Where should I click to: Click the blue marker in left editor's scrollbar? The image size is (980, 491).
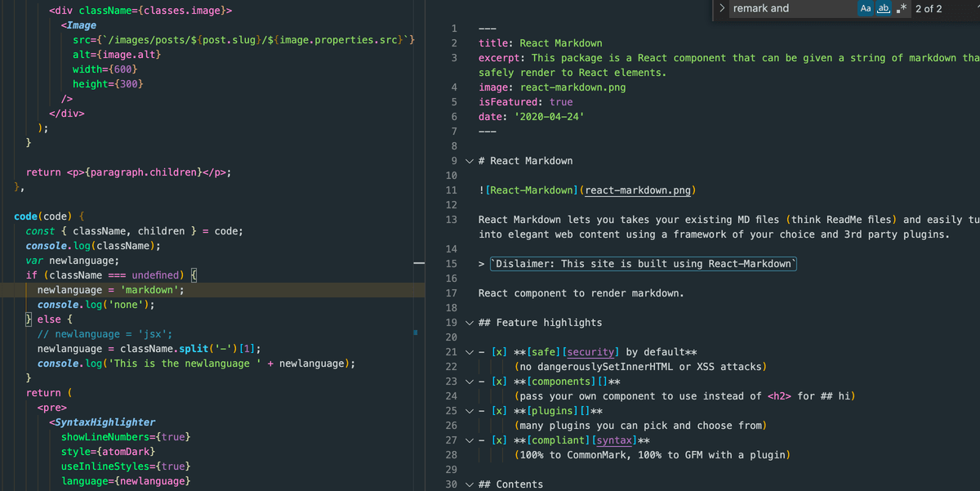415,333
